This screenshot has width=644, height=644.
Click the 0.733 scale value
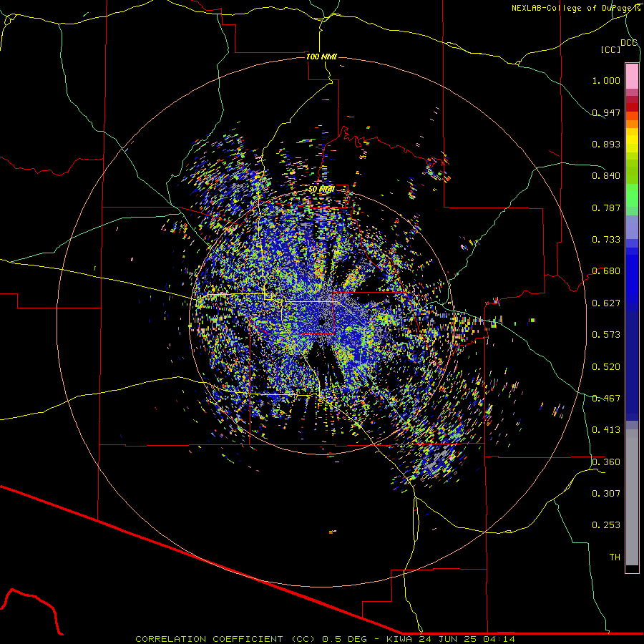click(x=606, y=240)
